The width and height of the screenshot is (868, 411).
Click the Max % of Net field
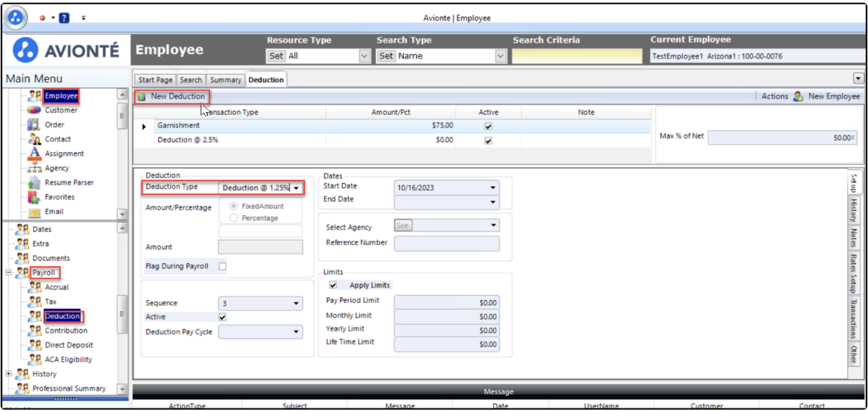(x=783, y=137)
